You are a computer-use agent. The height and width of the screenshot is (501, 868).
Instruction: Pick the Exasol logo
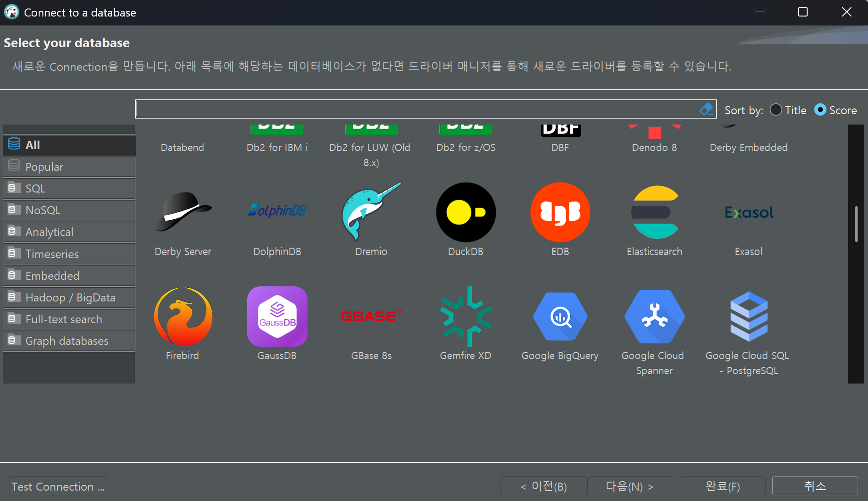click(749, 212)
